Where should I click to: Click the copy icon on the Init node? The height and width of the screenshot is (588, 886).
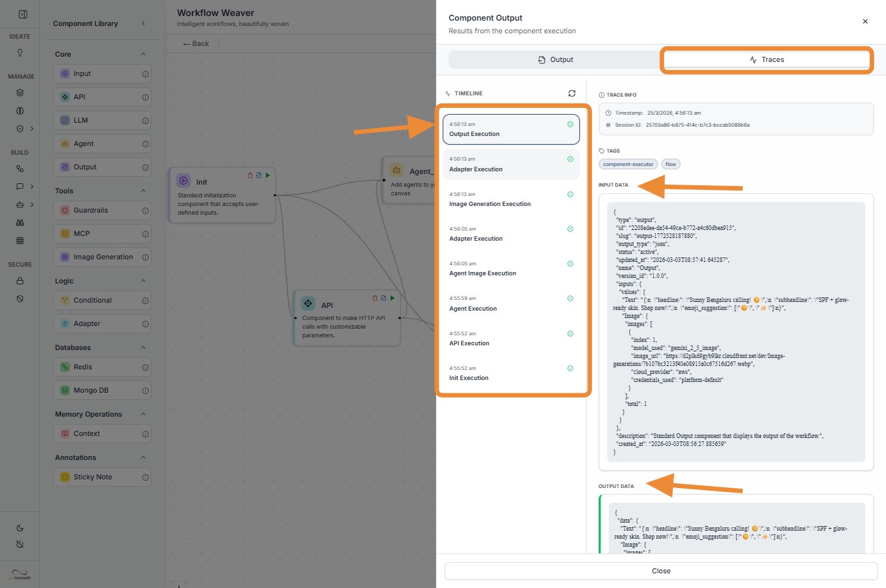coord(259,175)
